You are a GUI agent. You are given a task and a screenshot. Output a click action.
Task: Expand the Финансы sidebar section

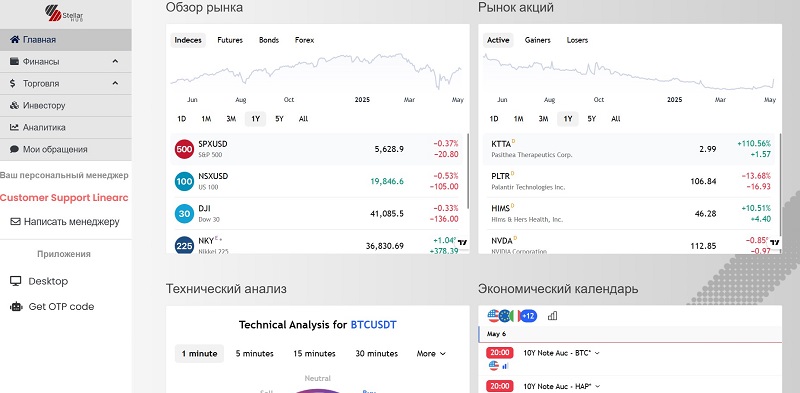click(65, 62)
